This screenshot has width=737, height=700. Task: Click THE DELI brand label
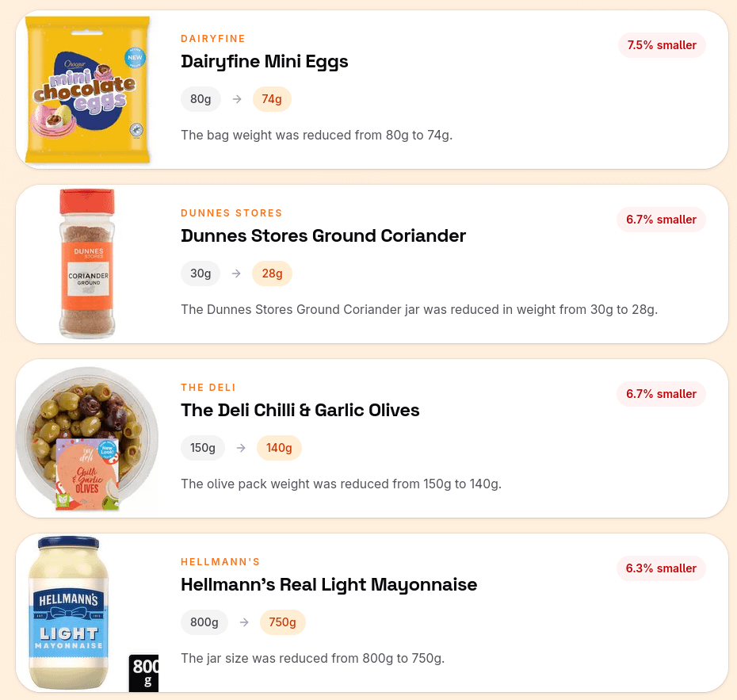point(208,388)
